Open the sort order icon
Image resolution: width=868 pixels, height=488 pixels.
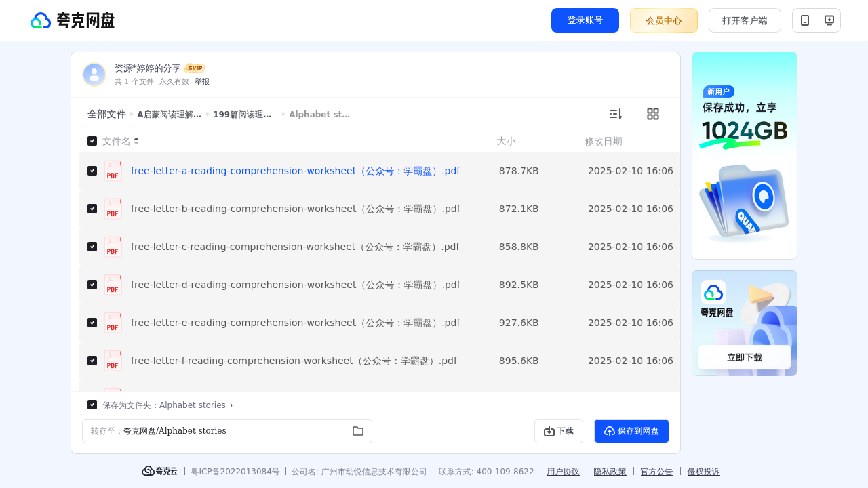pos(615,114)
